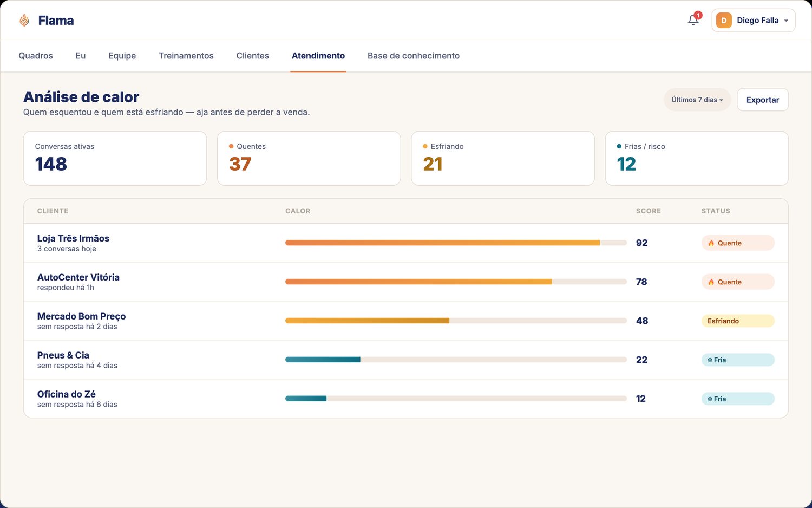This screenshot has height=508, width=812.
Task: Open the notifications bell
Action: click(x=693, y=20)
